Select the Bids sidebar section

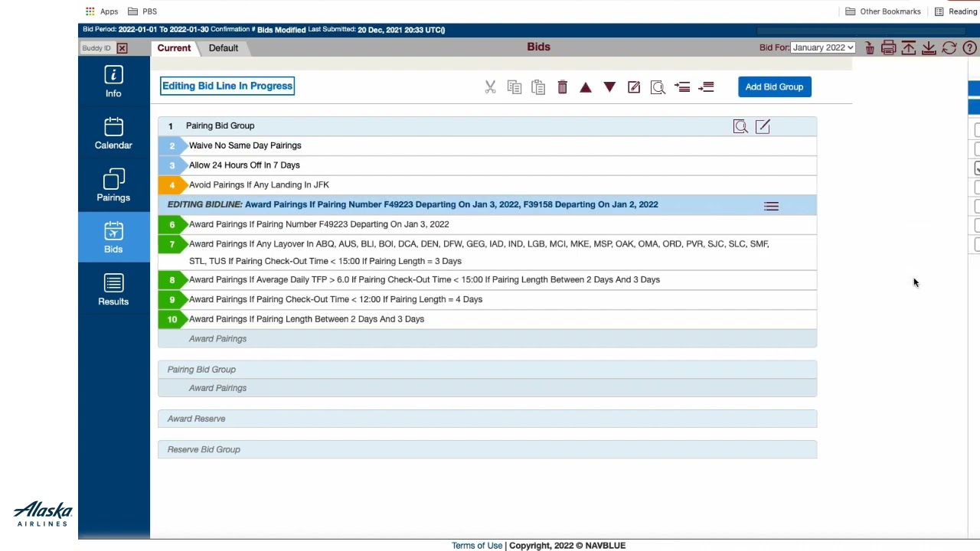(113, 237)
